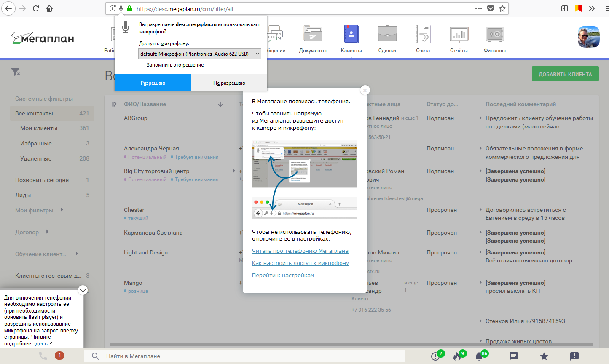
Task: Open page actions three-dots menu
Action: coord(479,8)
